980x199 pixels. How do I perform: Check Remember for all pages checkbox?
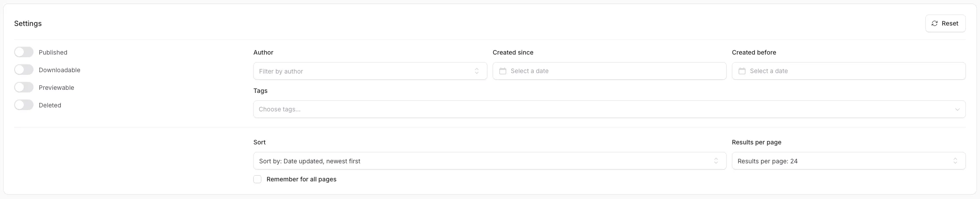[x=257, y=179]
